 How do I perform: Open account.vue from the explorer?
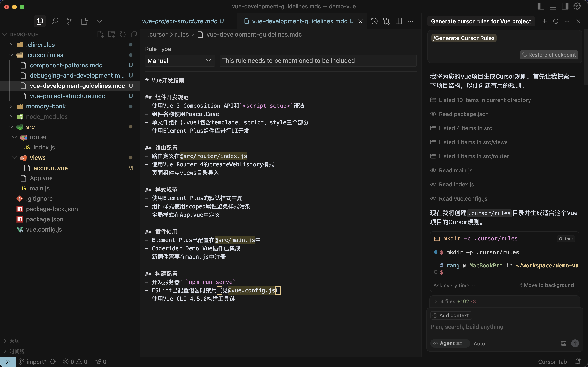[x=51, y=168]
